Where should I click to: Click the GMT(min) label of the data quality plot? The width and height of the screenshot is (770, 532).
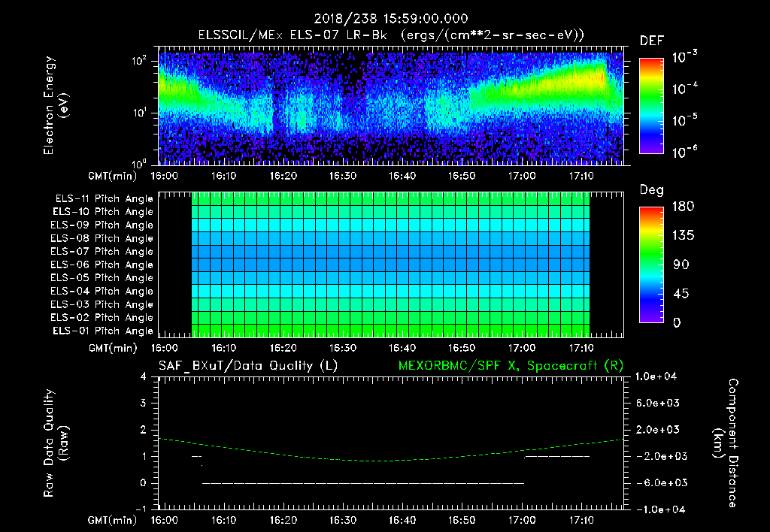[113, 520]
